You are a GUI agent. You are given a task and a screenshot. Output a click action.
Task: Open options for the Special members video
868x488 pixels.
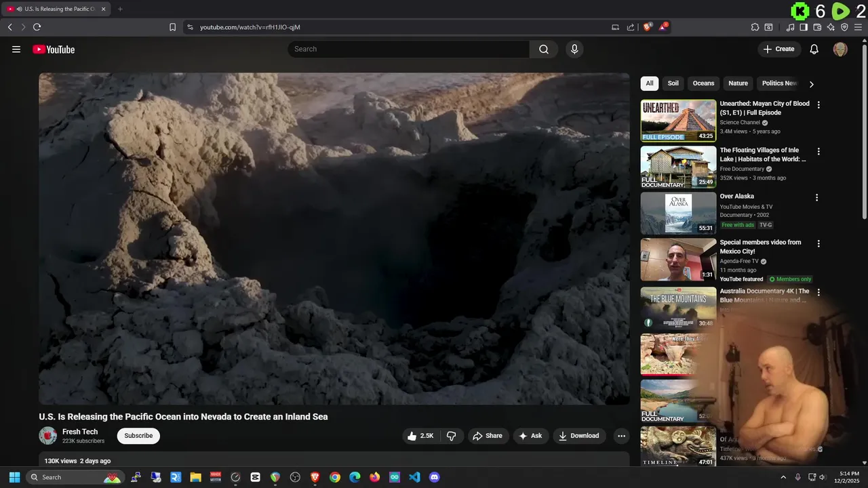(x=818, y=243)
